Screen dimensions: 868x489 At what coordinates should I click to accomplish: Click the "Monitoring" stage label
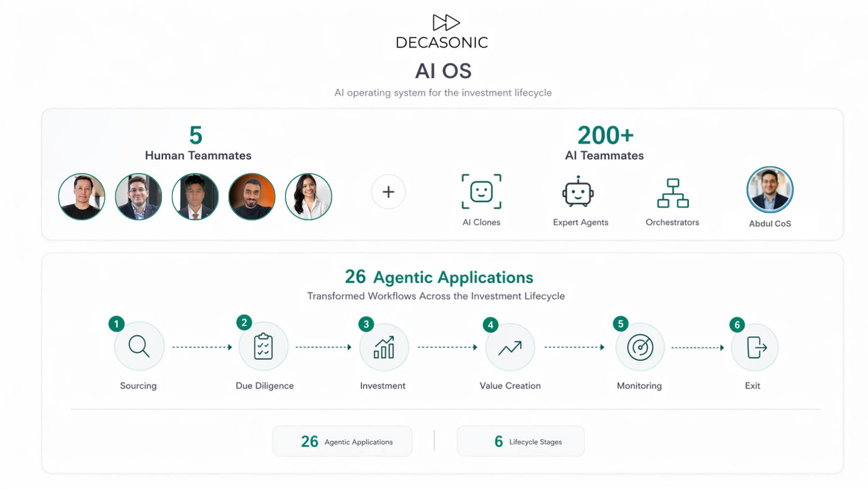639,386
